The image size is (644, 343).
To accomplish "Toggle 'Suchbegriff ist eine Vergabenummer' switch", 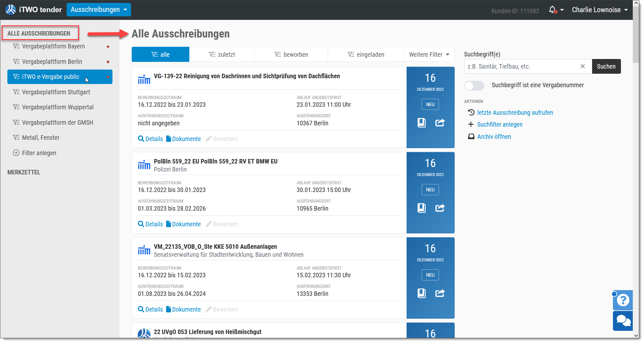I will tap(474, 86).
